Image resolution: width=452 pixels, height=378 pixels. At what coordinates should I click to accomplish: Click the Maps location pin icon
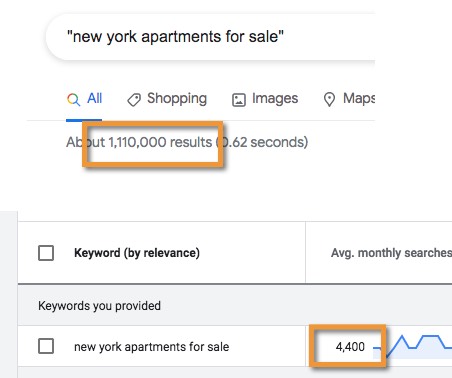329,99
